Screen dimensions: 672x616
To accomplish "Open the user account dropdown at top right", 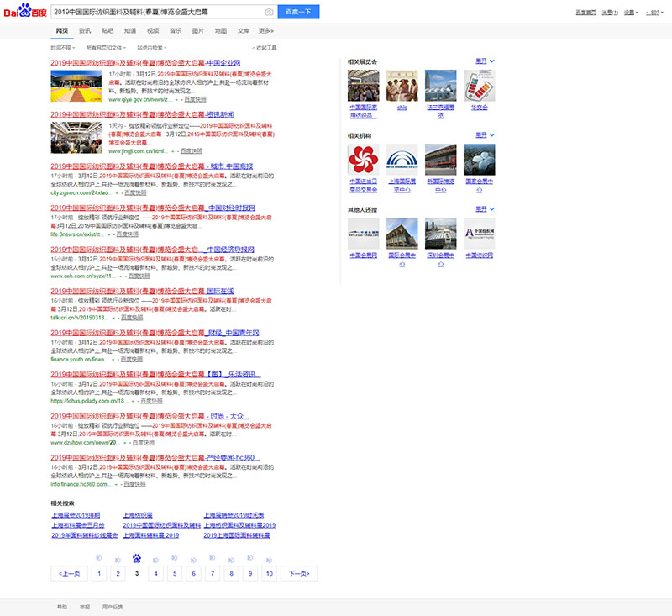I will 654,13.
